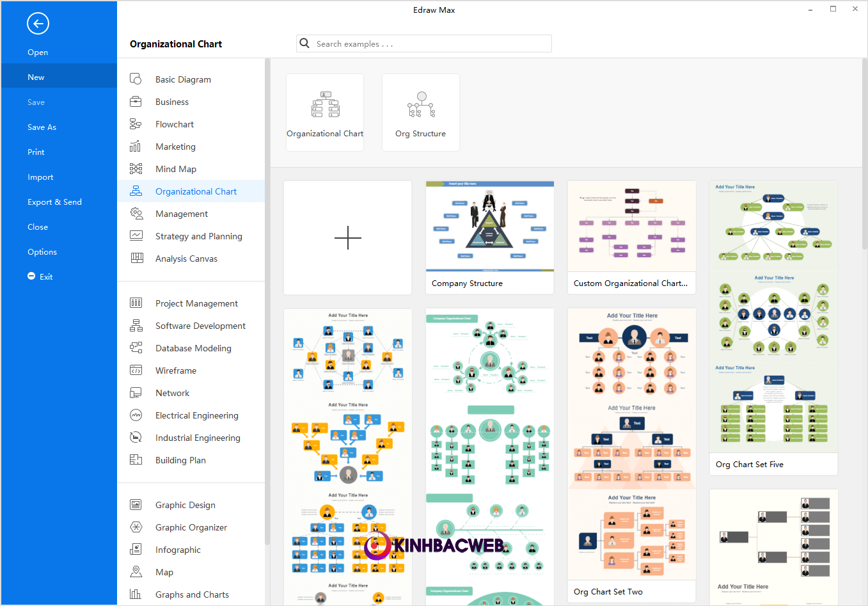The width and height of the screenshot is (868, 606).
Task: Choose Building Plan category label
Action: tap(180, 460)
